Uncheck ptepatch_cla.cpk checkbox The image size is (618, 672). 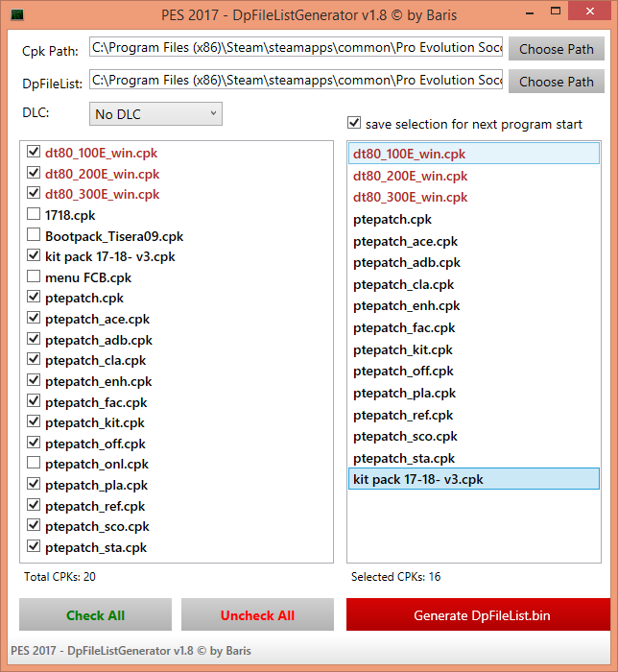click(x=34, y=359)
